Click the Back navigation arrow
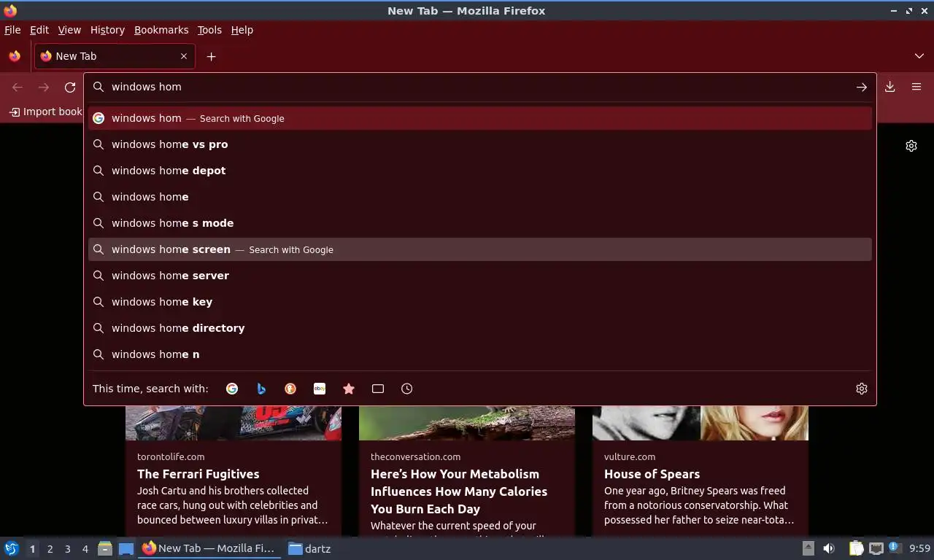This screenshot has width=934, height=560. [18, 87]
